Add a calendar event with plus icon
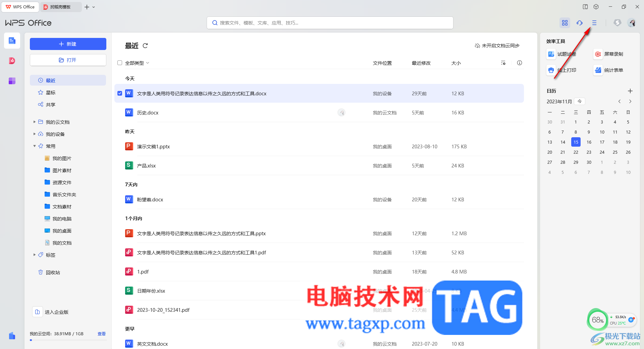 point(630,91)
